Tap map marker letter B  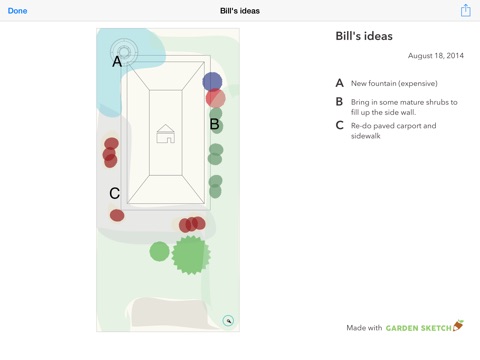214,124
